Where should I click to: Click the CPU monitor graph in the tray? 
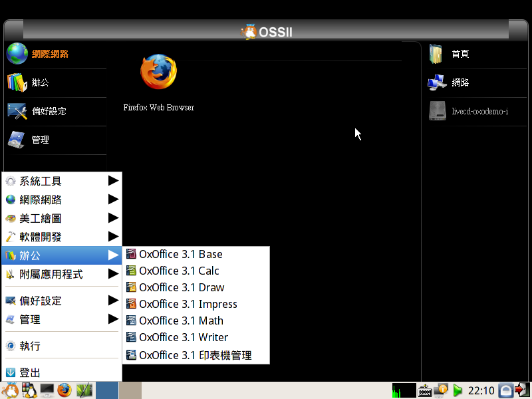pos(404,390)
